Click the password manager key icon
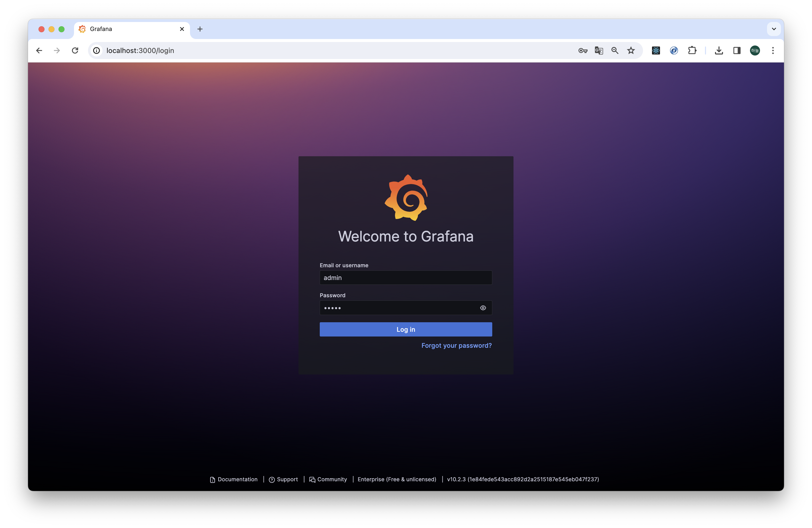The width and height of the screenshot is (812, 528). click(x=583, y=50)
